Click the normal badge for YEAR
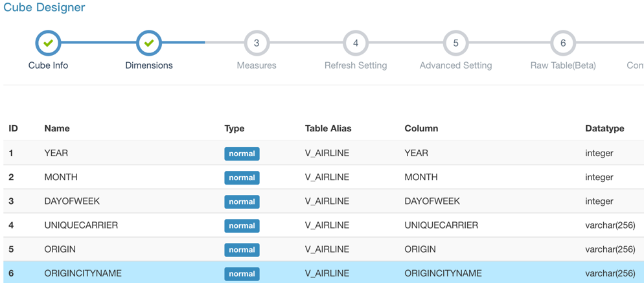Image resolution: width=644 pixels, height=283 pixels. coord(242,153)
